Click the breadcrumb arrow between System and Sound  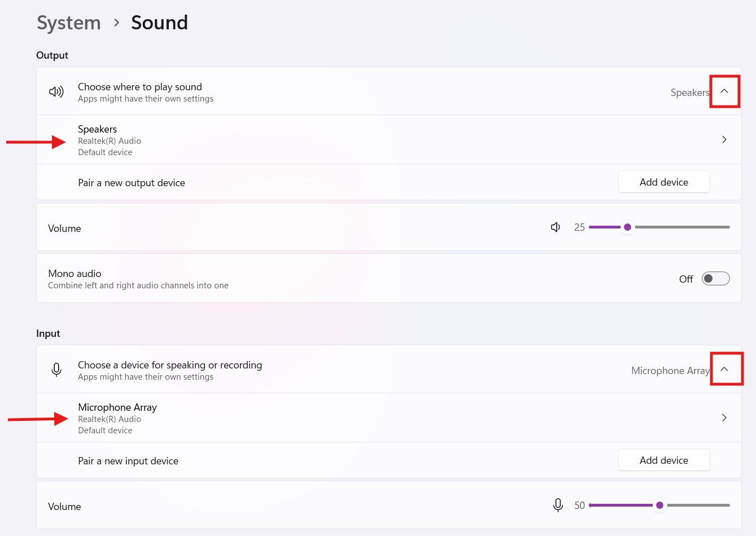pyautogui.click(x=116, y=23)
